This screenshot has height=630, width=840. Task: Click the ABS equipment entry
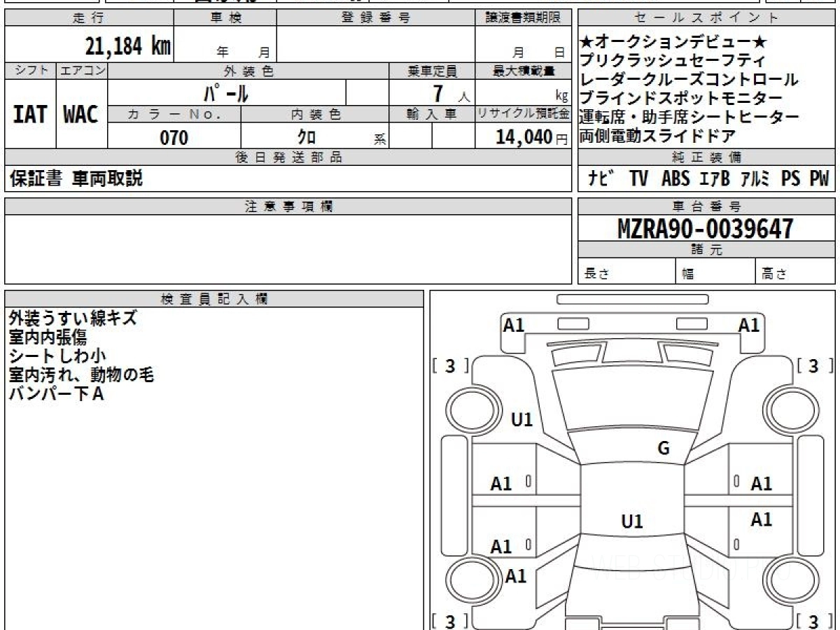(675, 179)
